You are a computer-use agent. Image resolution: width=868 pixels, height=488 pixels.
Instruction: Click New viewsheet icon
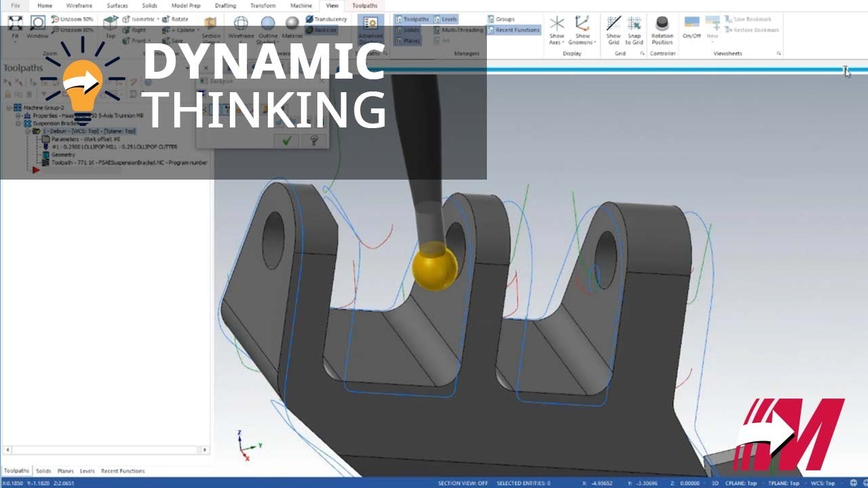712,22
